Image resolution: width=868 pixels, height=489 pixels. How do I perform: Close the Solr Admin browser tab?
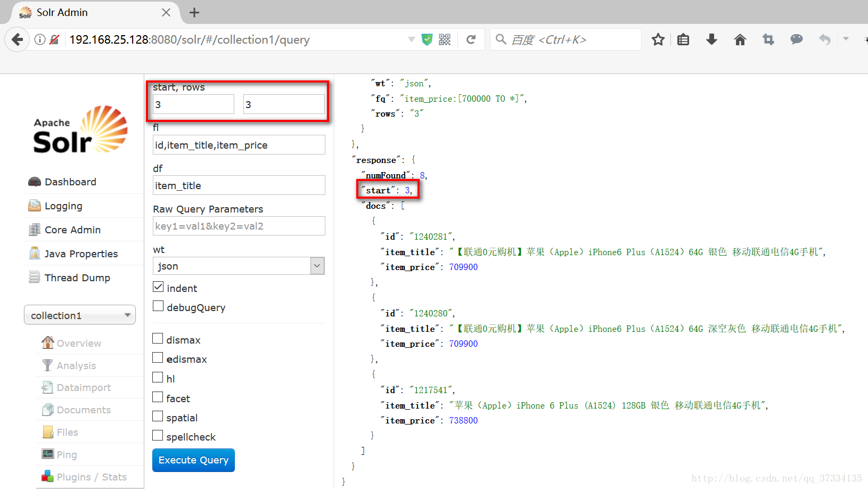tap(166, 12)
